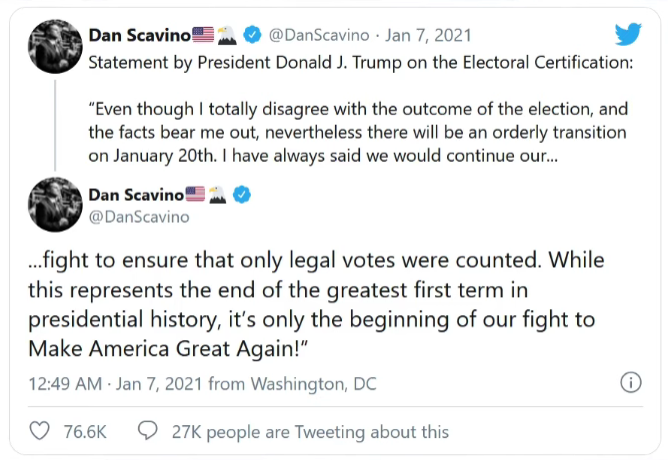The height and width of the screenshot is (460, 668).
Task: Open the tweet info circle icon
Action: pyautogui.click(x=631, y=382)
